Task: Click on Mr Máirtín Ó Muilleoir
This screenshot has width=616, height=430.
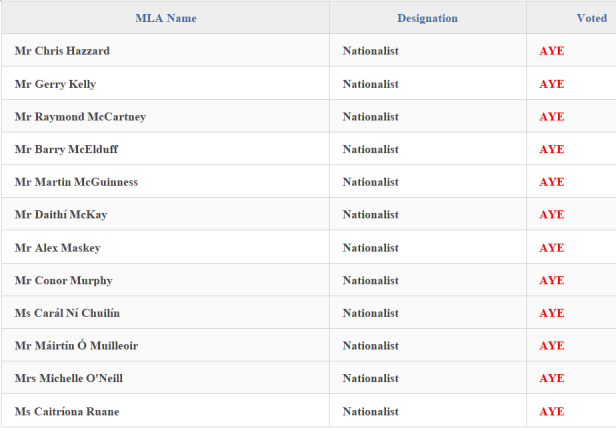Action: point(76,346)
